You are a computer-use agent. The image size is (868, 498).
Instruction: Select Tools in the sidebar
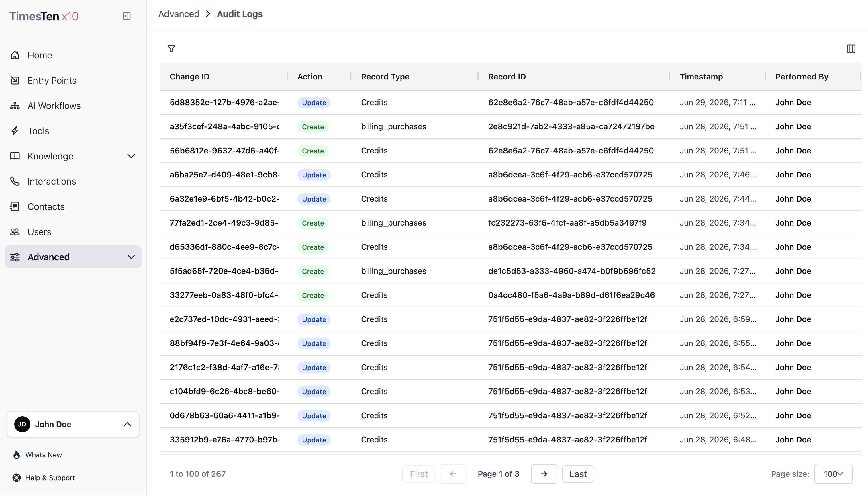(73, 131)
